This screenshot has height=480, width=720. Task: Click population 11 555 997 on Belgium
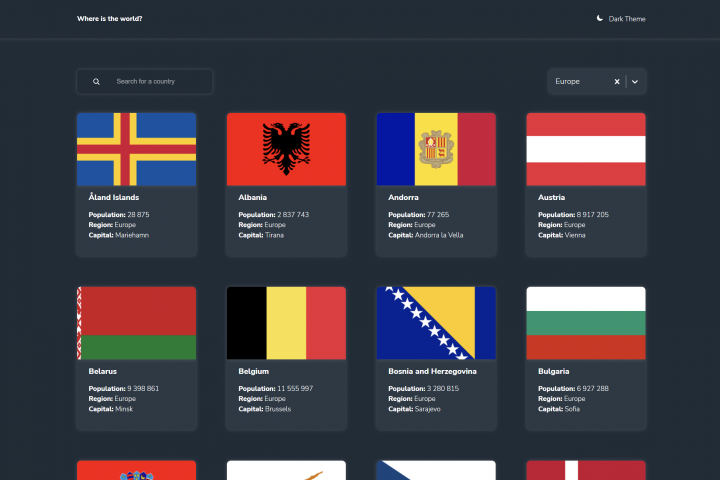point(295,389)
